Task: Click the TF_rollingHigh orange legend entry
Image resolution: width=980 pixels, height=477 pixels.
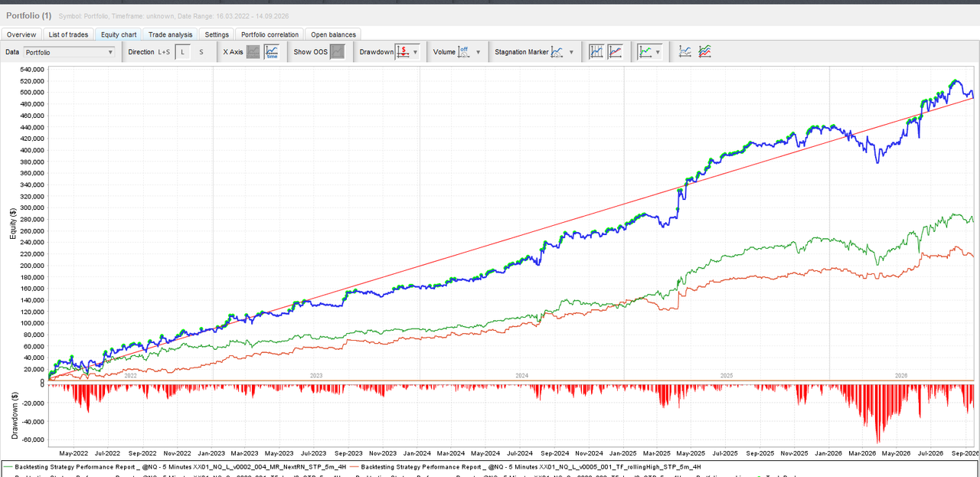Action: pos(525,466)
